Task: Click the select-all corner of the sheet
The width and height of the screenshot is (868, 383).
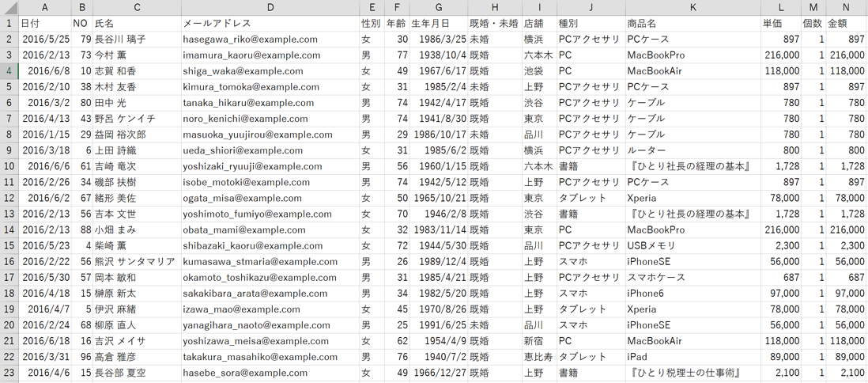Action: click(x=9, y=8)
